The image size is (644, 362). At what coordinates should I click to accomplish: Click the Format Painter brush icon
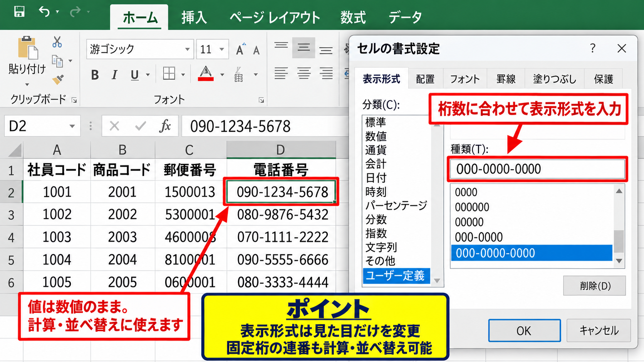click(58, 79)
